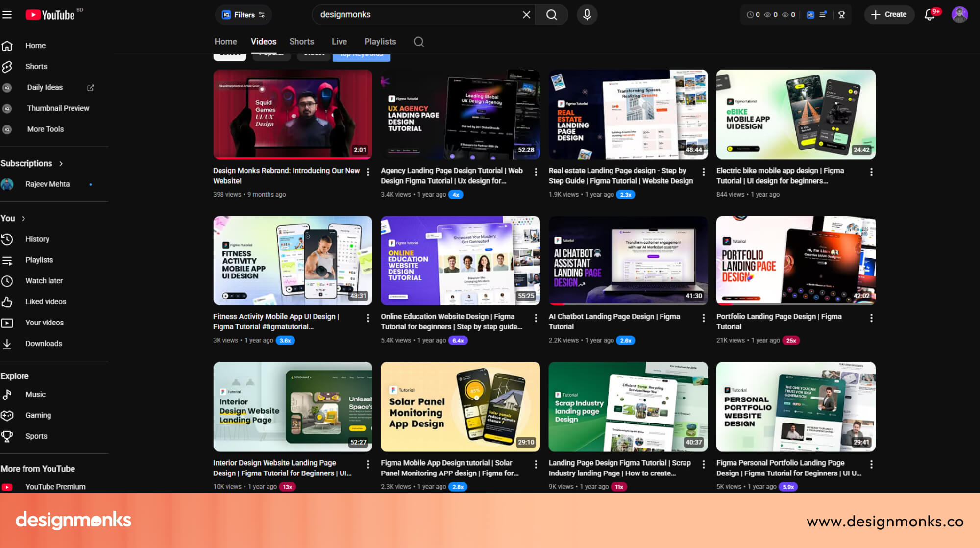This screenshot has width=980, height=548.
Task: Click the Create button
Action: click(x=889, y=15)
